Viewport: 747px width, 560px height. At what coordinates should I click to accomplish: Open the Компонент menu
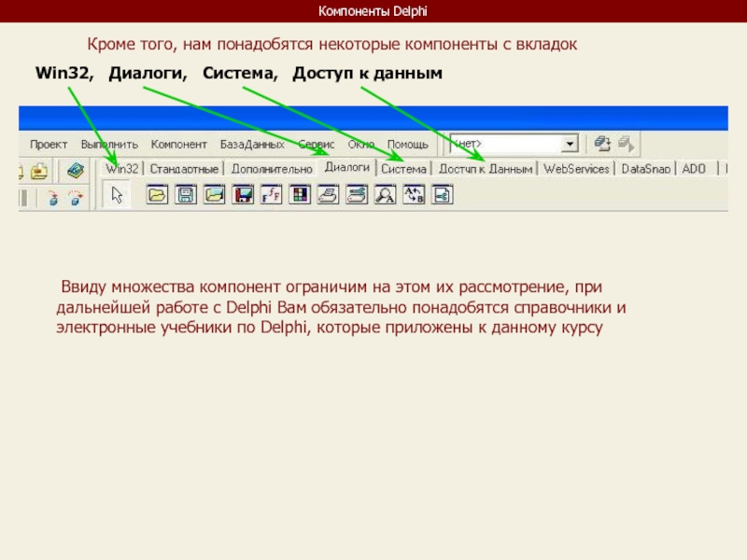click(x=179, y=145)
